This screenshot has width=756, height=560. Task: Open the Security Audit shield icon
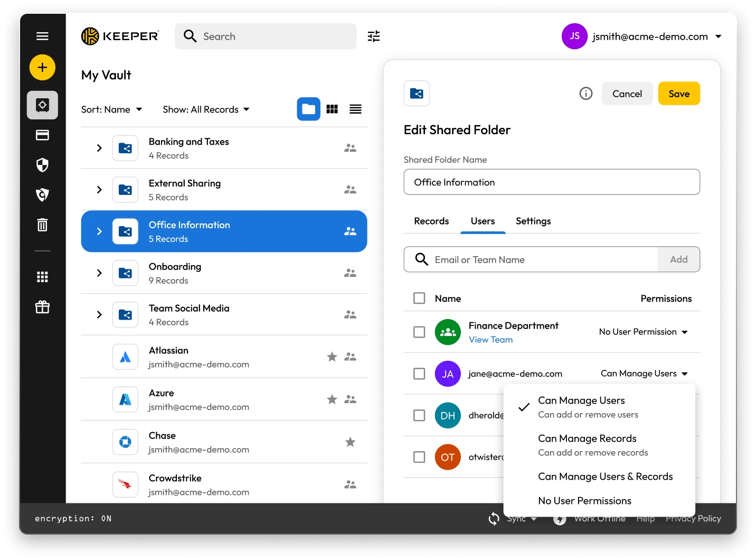click(x=42, y=165)
